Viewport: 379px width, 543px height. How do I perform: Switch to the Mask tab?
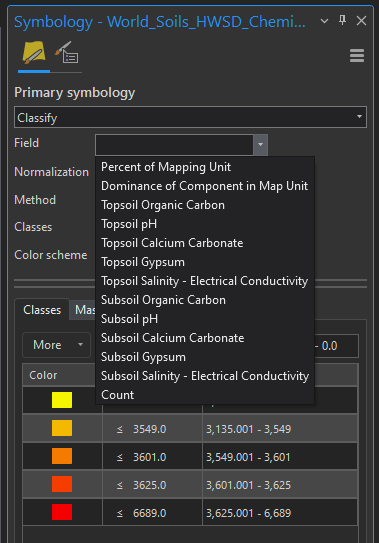[x=83, y=310]
